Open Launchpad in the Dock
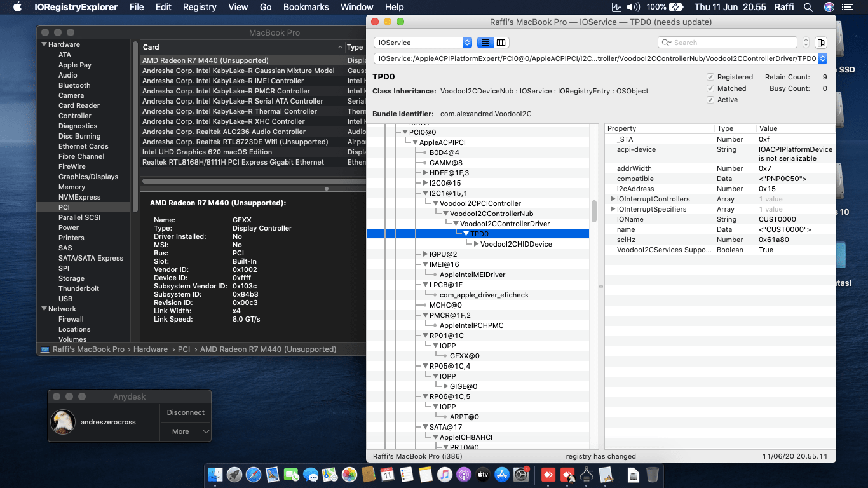 click(x=234, y=474)
